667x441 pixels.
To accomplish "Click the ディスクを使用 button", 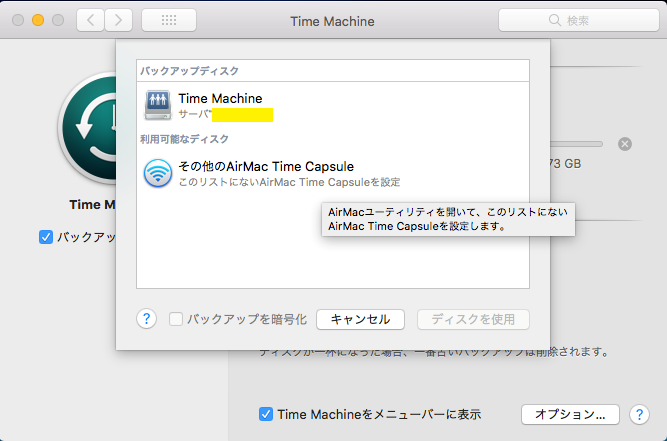I will click(x=473, y=320).
